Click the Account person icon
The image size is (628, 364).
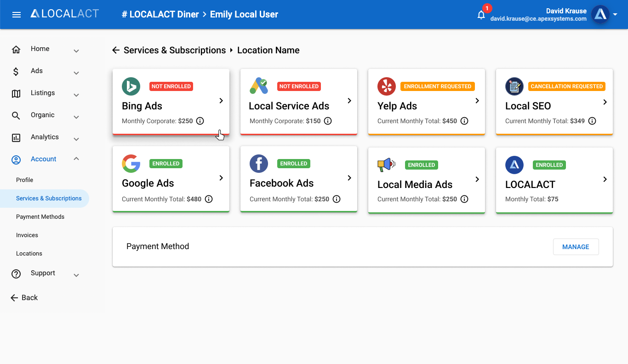16,159
